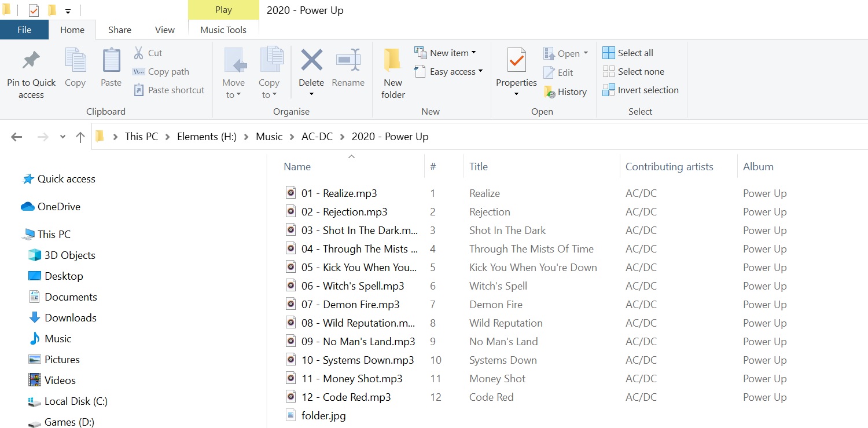Click the forward navigation arrow
868x428 pixels.
42,137
